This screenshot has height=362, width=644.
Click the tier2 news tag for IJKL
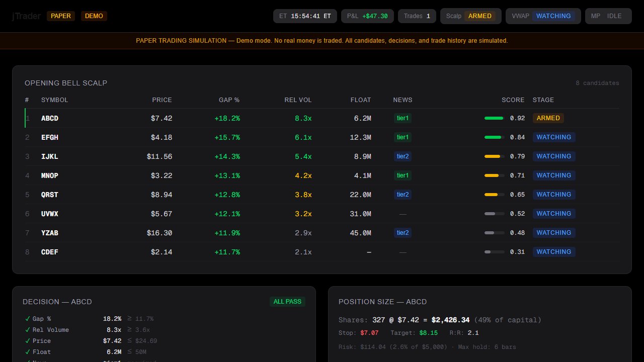click(403, 156)
